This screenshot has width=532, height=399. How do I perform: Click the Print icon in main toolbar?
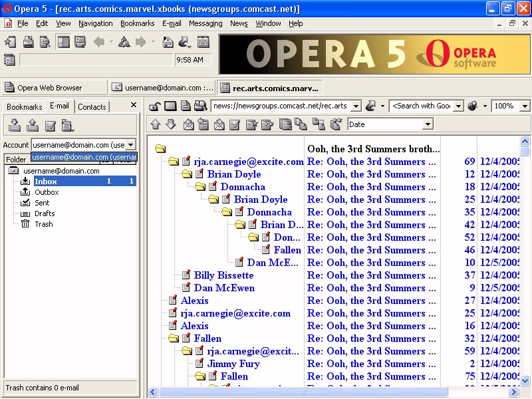coord(28,42)
